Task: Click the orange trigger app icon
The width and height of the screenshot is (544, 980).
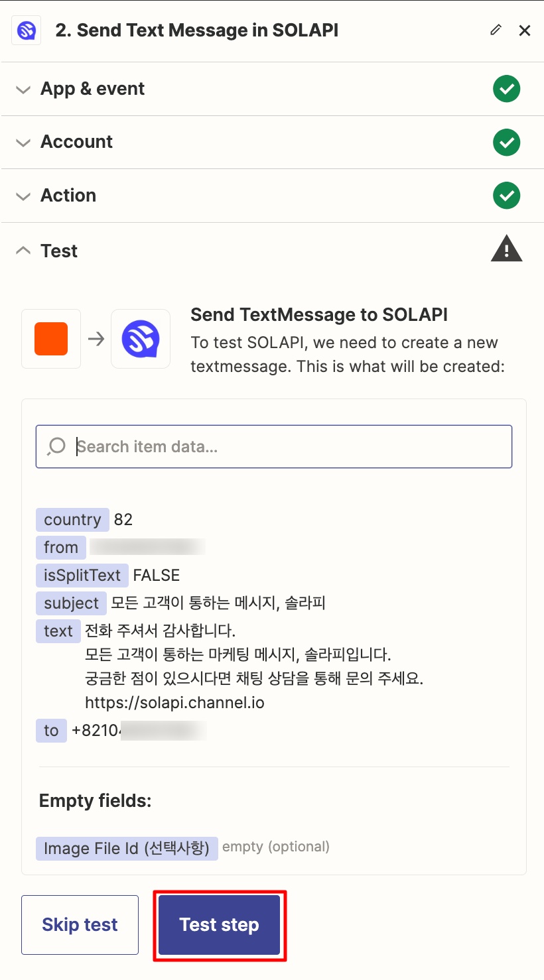Action: click(51, 339)
